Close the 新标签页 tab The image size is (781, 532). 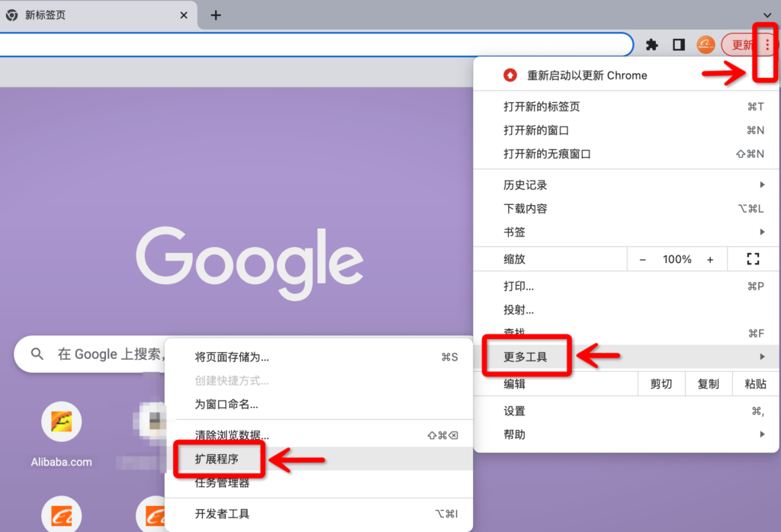tap(184, 15)
